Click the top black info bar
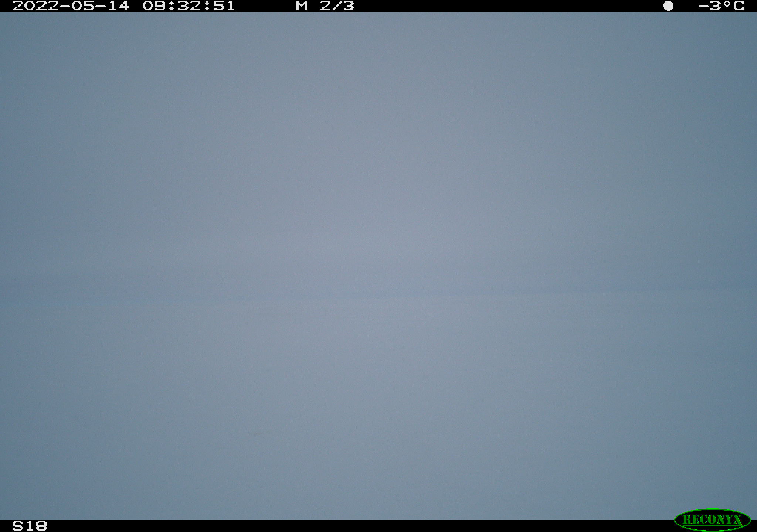757x532 pixels. tap(378, 6)
